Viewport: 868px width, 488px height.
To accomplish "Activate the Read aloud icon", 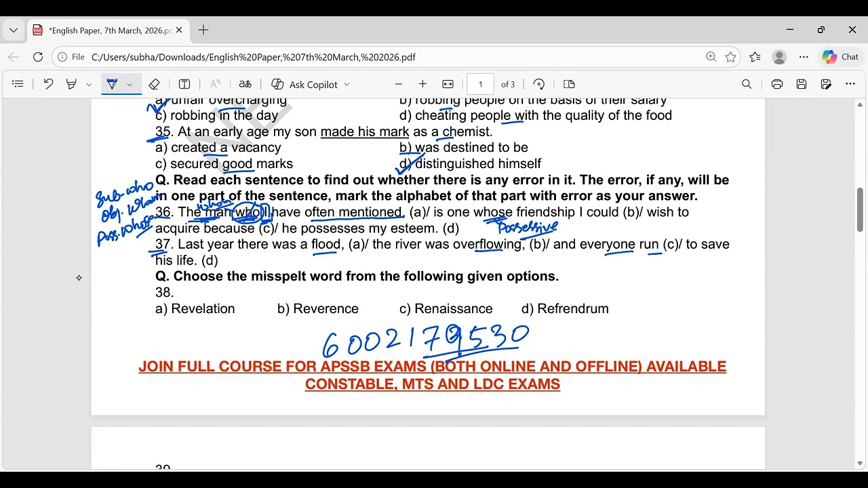I will tap(215, 84).
